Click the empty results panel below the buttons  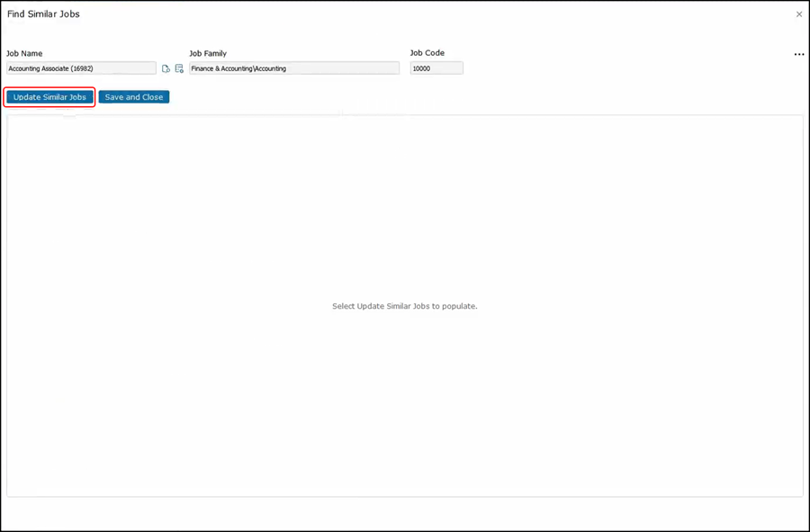click(x=405, y=405)
